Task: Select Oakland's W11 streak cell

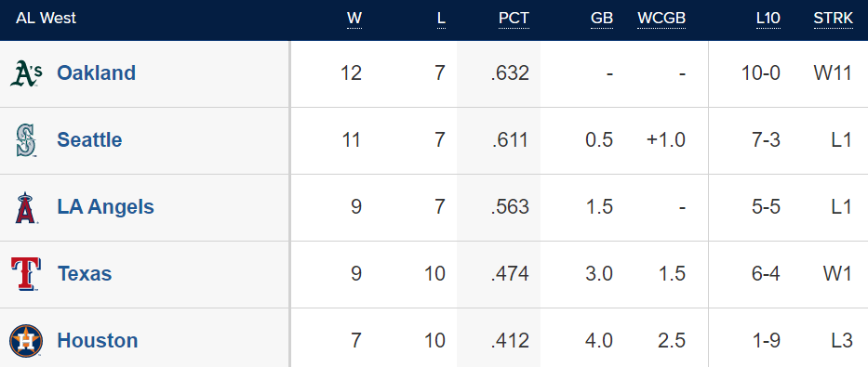Action: pos(833,73)
